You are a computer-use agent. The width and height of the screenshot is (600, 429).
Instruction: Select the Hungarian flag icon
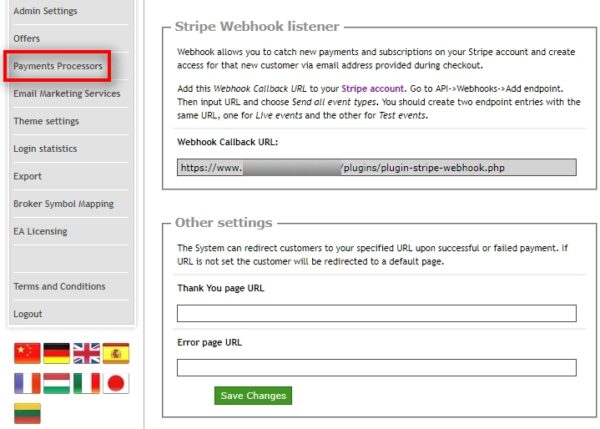pos(57,383)
